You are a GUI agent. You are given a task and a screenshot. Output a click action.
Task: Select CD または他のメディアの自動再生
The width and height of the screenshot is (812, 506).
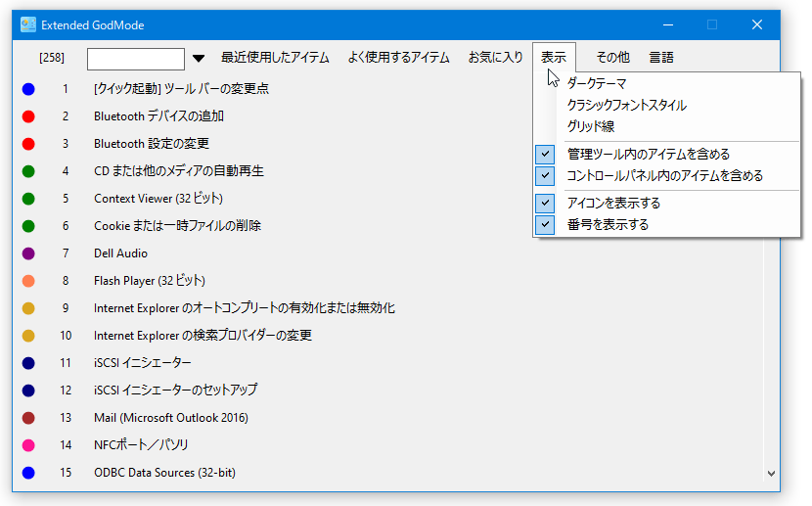point(179,171)
